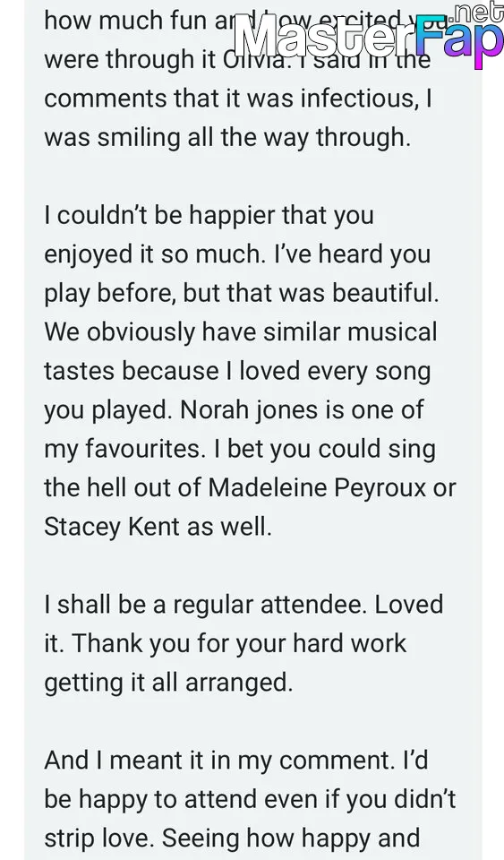Click the 'We obviously have similar musical' line
Viewport: 504px width, 860px height.
241,331
